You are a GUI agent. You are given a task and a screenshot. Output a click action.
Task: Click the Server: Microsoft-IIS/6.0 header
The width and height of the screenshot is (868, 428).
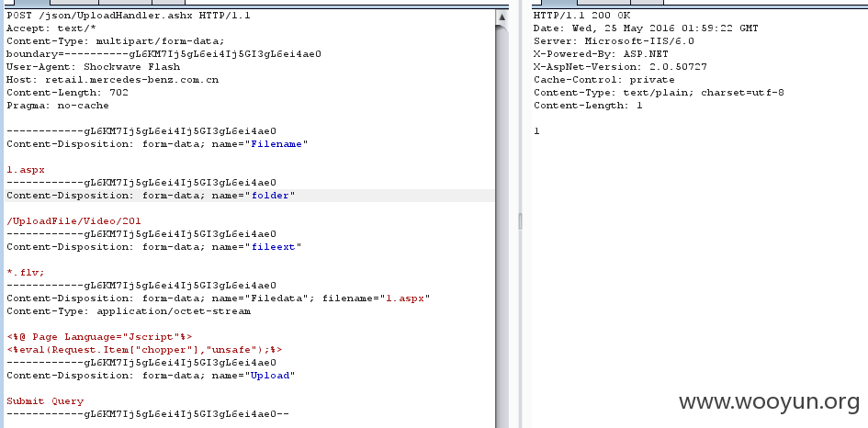[x=614, y=41]
